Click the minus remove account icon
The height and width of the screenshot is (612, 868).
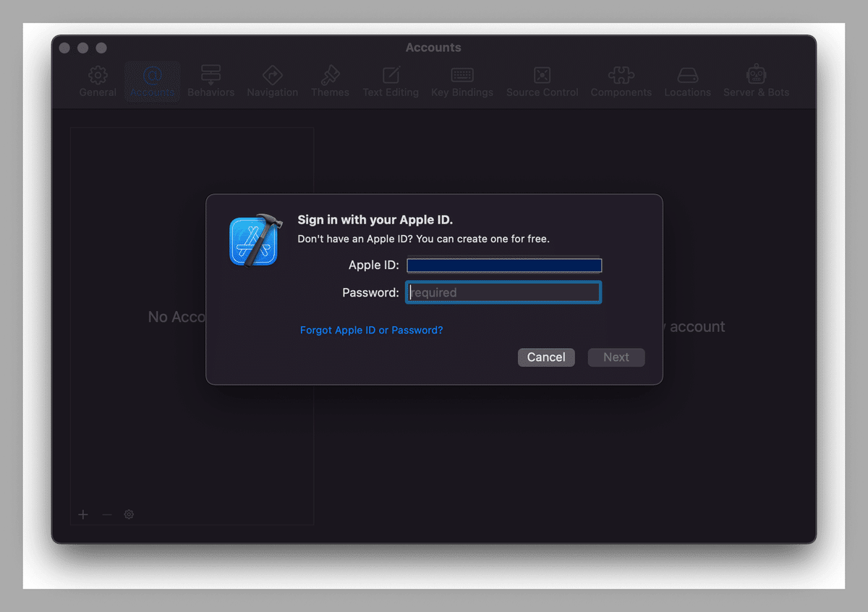[x=107, y=514]
